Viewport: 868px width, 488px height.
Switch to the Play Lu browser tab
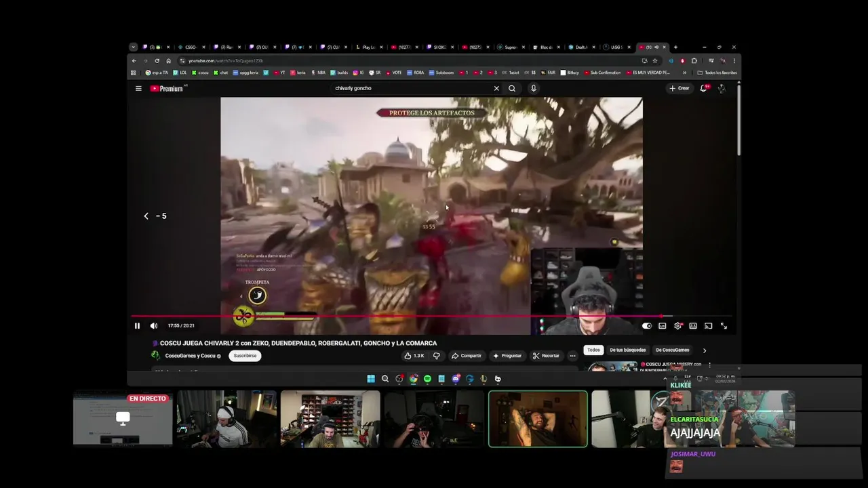pyautogui.click(x=369, y=47)
